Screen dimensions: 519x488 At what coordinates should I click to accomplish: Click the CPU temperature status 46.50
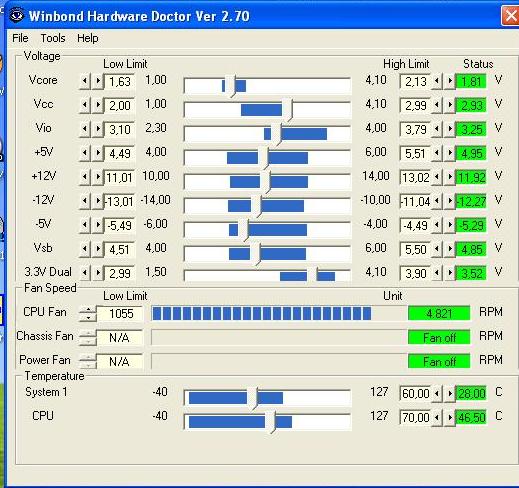[471, 418]
